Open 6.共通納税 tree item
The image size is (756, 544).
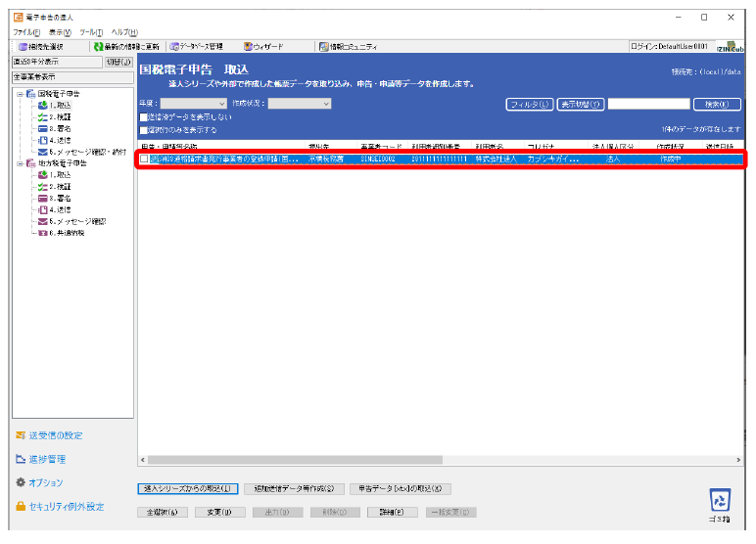[x=62, y=233]
